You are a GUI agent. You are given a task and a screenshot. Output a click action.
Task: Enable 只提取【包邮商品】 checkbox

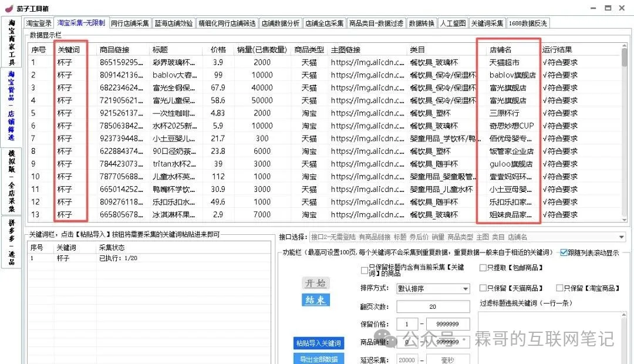pos(483,268)
